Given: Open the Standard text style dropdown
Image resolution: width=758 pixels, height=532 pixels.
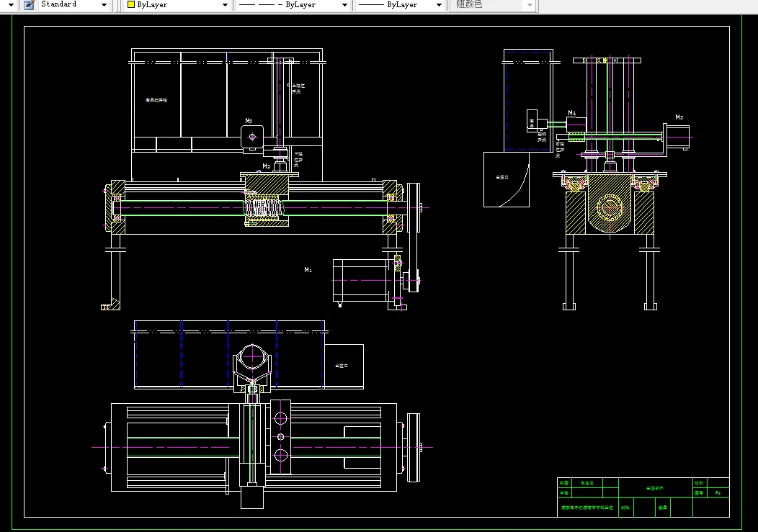Looking at the screenshot, I should pos(104,5).
